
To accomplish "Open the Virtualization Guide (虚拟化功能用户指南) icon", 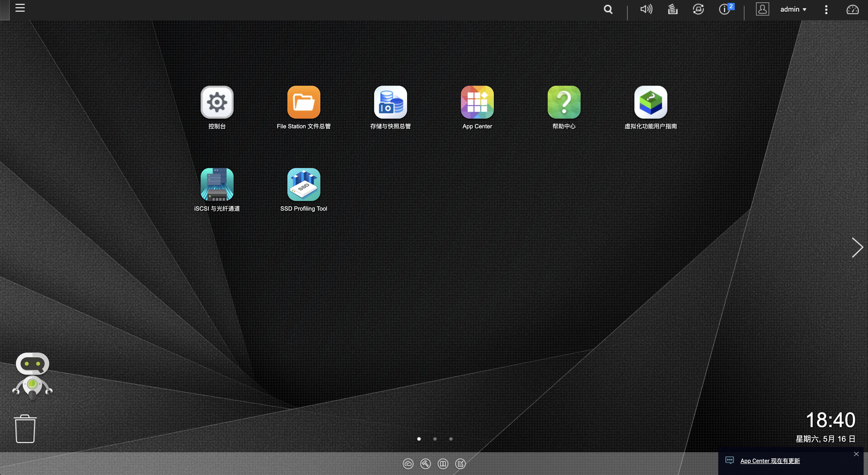I will tap(650, 102).
